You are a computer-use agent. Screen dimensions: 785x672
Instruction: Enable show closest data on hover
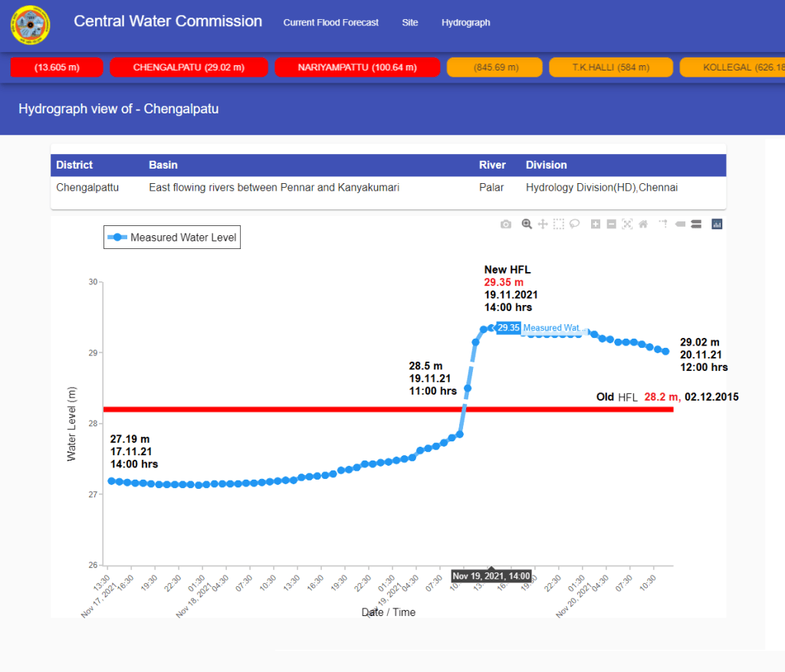coord(680,225)
